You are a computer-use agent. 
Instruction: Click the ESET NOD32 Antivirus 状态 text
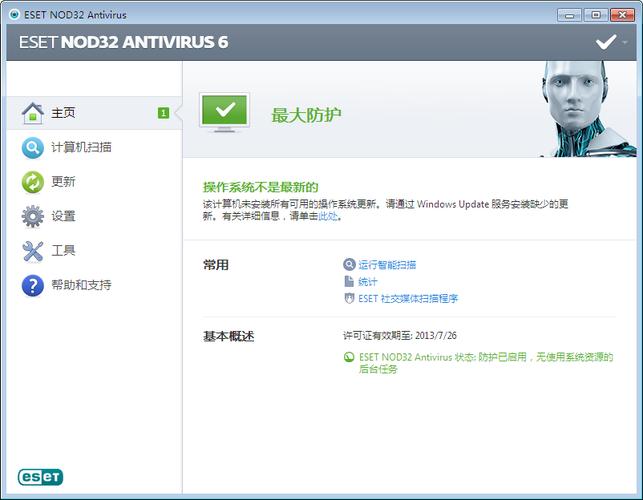point(486,363)
